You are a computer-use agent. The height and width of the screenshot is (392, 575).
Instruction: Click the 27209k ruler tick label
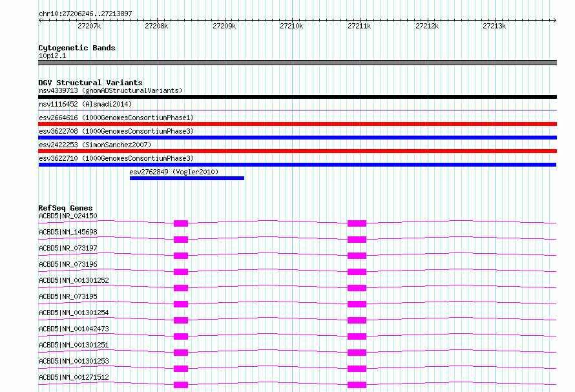224,26
